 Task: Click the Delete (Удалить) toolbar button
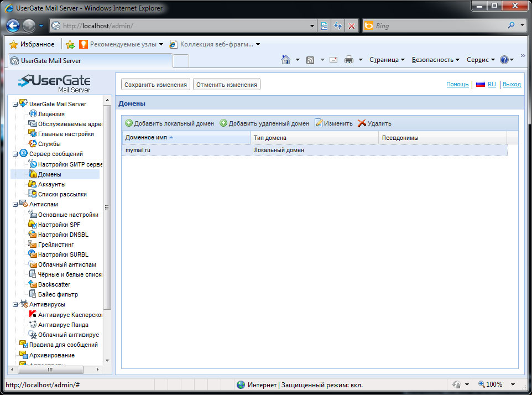click(374, 123)
